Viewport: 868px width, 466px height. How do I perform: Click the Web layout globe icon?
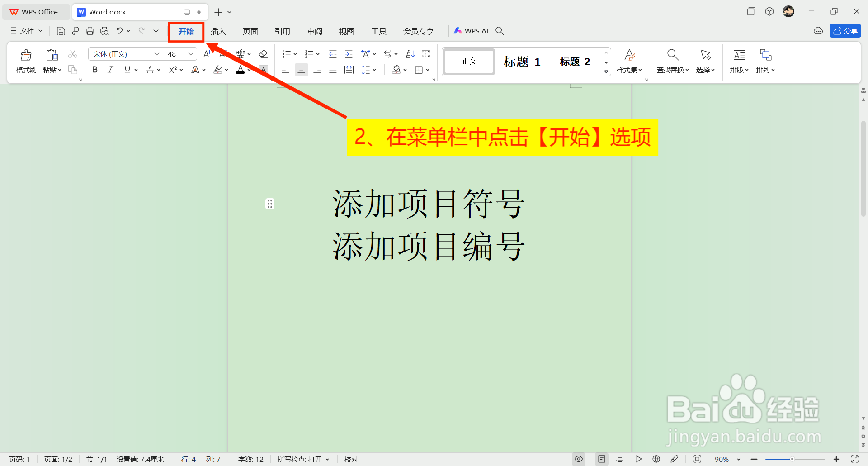pos(656,459)
